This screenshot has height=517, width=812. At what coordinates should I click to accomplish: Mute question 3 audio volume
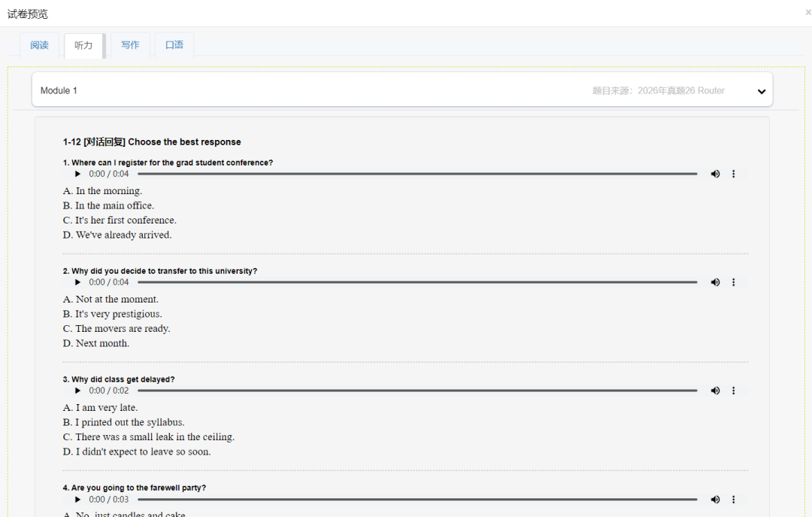pyautogui.click(x=715, y=391)
